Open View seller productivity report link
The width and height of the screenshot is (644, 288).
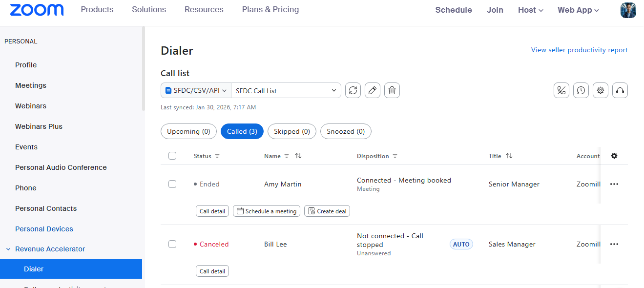point(579,50)
